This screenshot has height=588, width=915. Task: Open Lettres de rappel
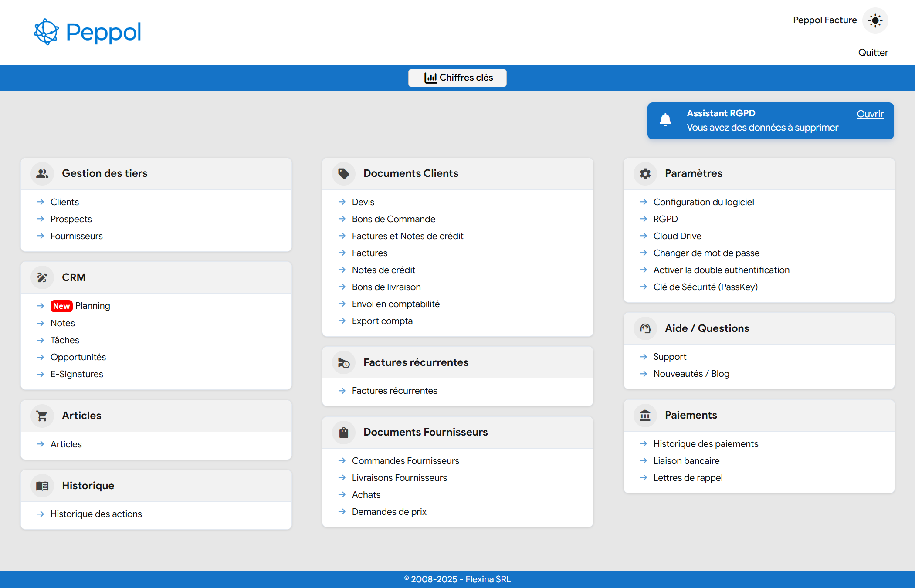click(688, 478)
